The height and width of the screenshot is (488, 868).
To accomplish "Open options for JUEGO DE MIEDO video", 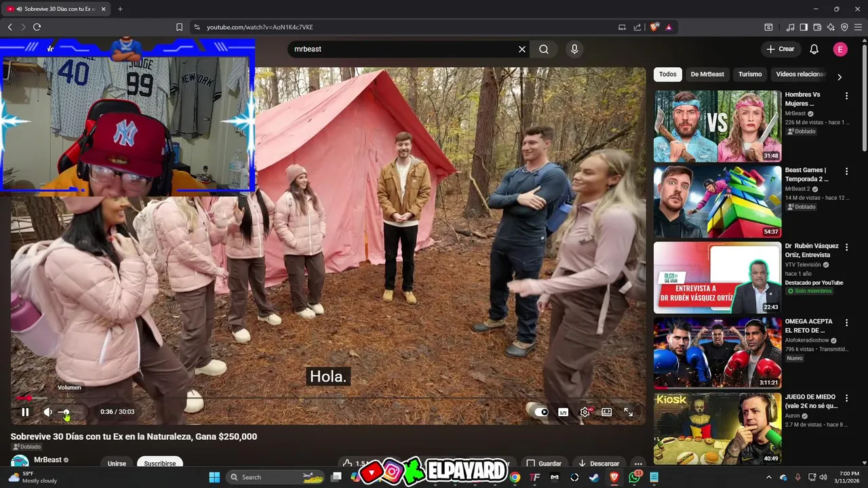I will click(846, 399).
